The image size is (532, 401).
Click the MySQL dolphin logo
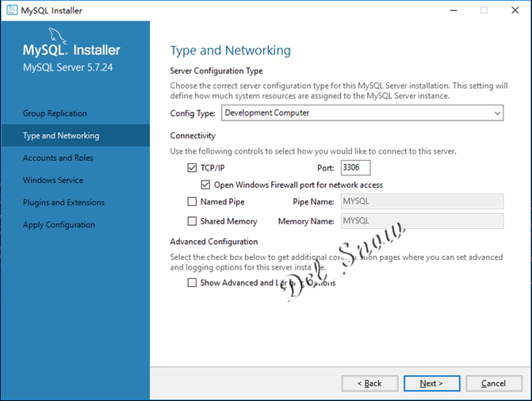[x=58, y=36]
